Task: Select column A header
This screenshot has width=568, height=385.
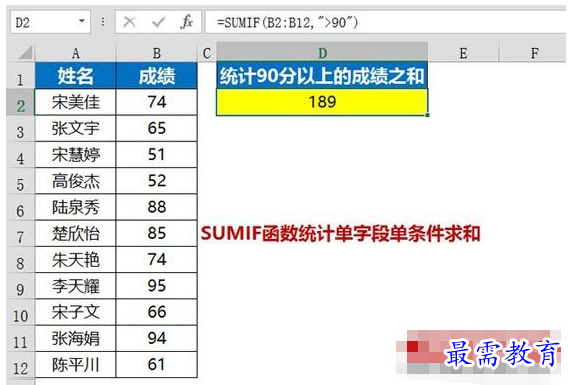Action: (75, 53)
